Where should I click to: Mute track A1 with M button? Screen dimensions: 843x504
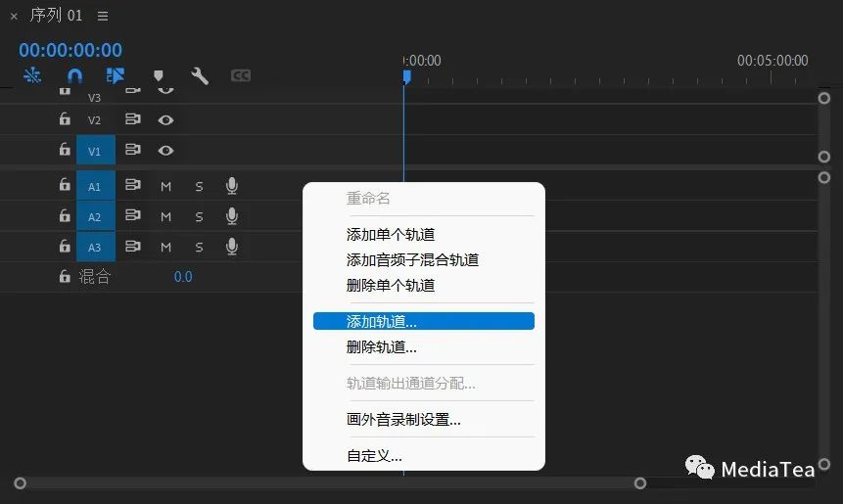[x=165, y=187]
